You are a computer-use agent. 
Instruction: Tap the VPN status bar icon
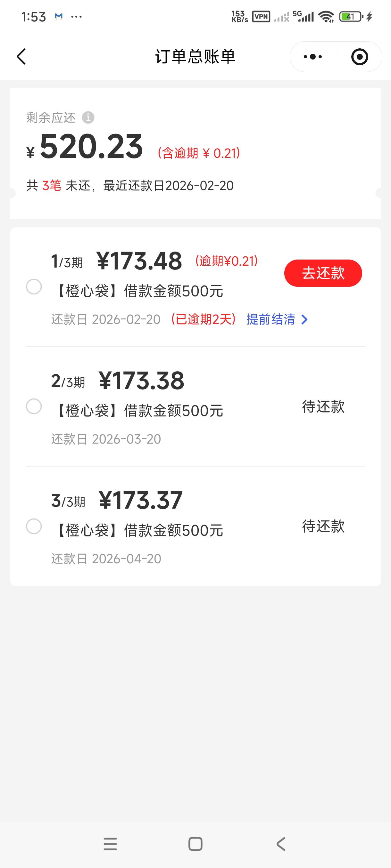point(261,17)
